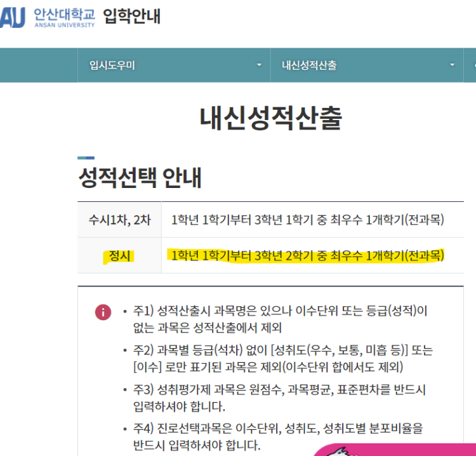Click the highlighted 정시 table cell
The height and width of the screenshot is (456, 476).
119,255
